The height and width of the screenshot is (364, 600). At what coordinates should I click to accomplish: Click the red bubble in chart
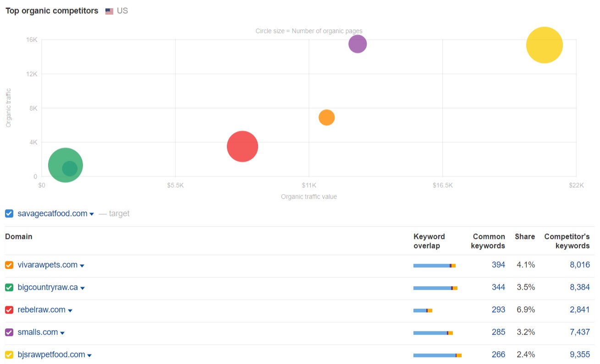point(242,147)
